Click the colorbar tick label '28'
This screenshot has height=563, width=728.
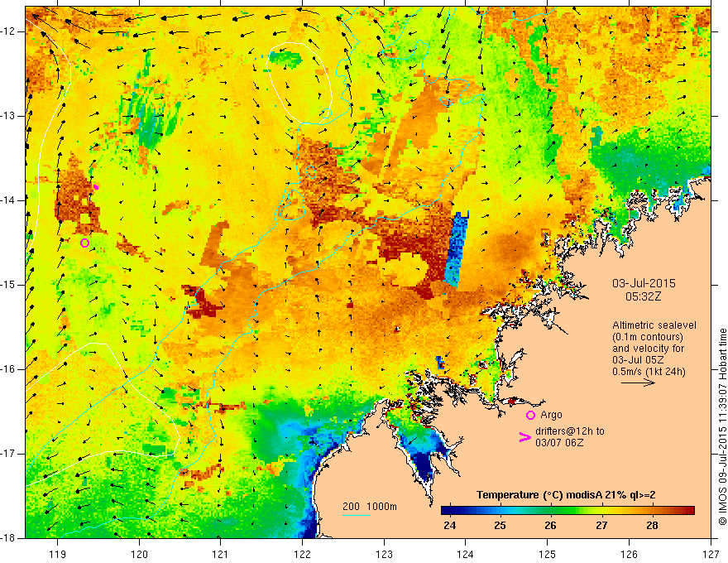tap(653, 526)
